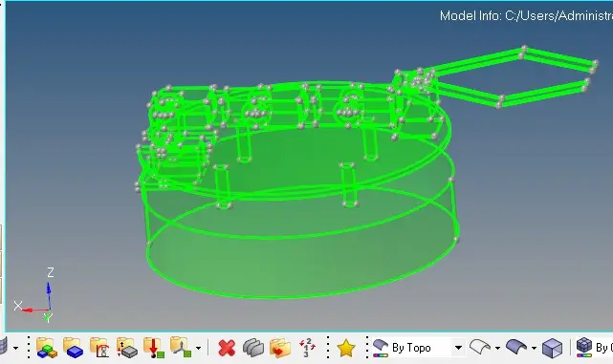The height and width of the screenshot is (364, 613).
Task: Open the System Collectors icon
Action: [x=180, y=347]
